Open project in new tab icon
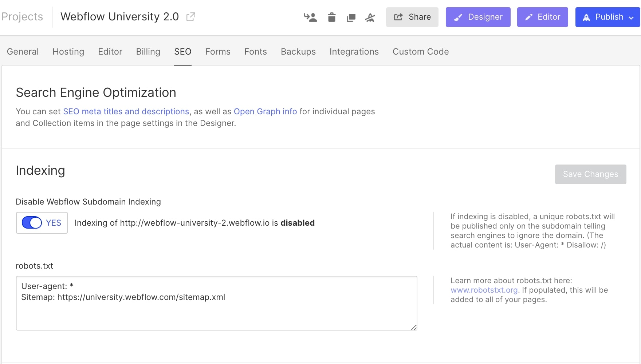641x364 pixels. pos(191,17)
